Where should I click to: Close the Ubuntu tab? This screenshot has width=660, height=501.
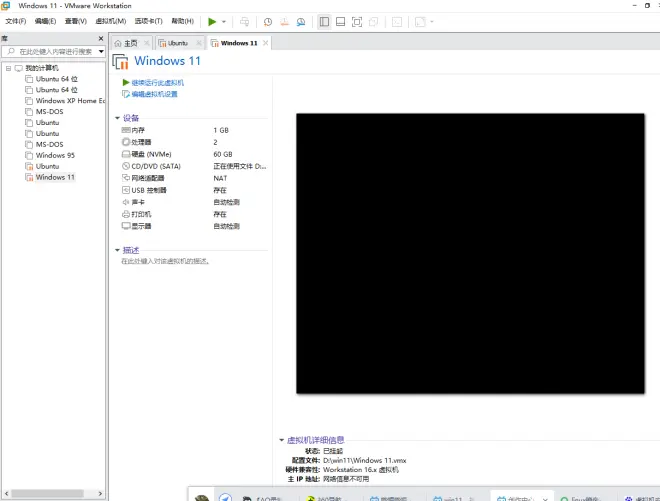tap(199, 43)
